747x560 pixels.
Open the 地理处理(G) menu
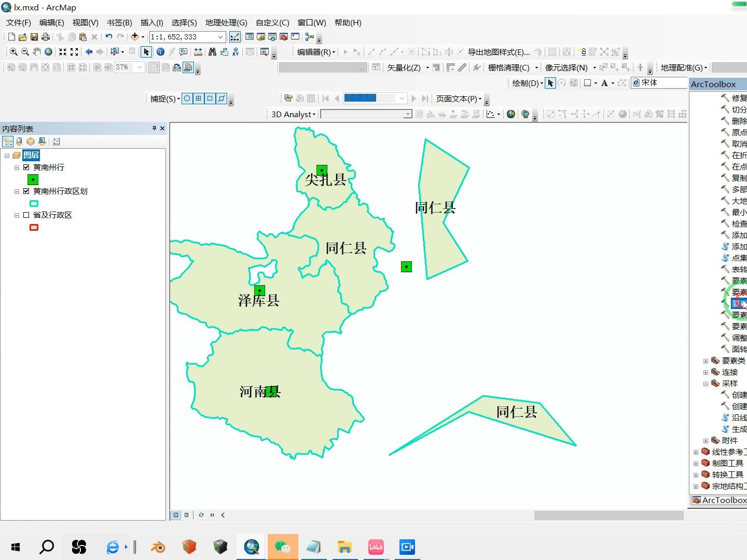click(226, 22)
